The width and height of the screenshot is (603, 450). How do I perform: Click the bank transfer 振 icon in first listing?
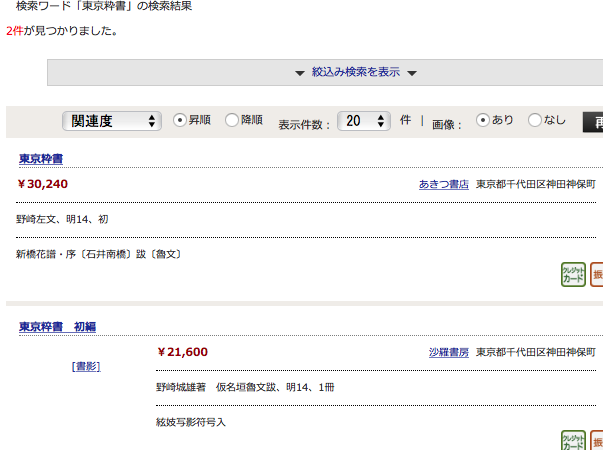(x=597, y=275)
